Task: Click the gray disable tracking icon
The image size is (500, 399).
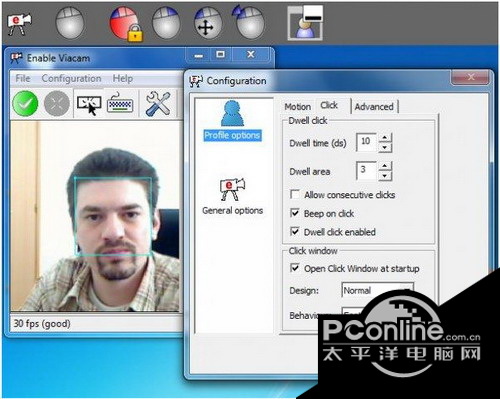Action: point(57,104)
